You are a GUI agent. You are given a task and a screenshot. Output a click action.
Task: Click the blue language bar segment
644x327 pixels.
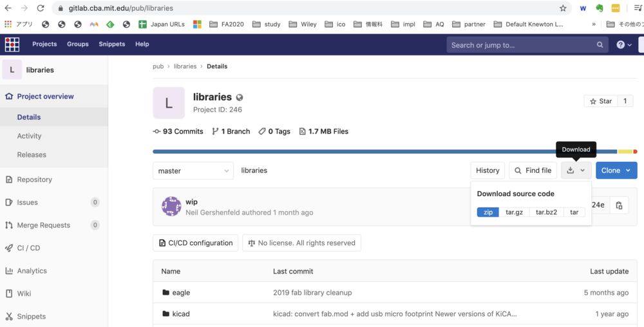coord(385,152)
